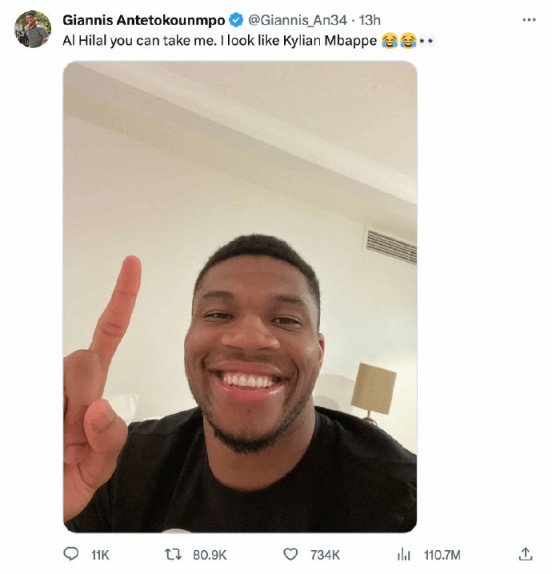
Task: Share the tweet via upload arrow icon
Action: (526, 554)
